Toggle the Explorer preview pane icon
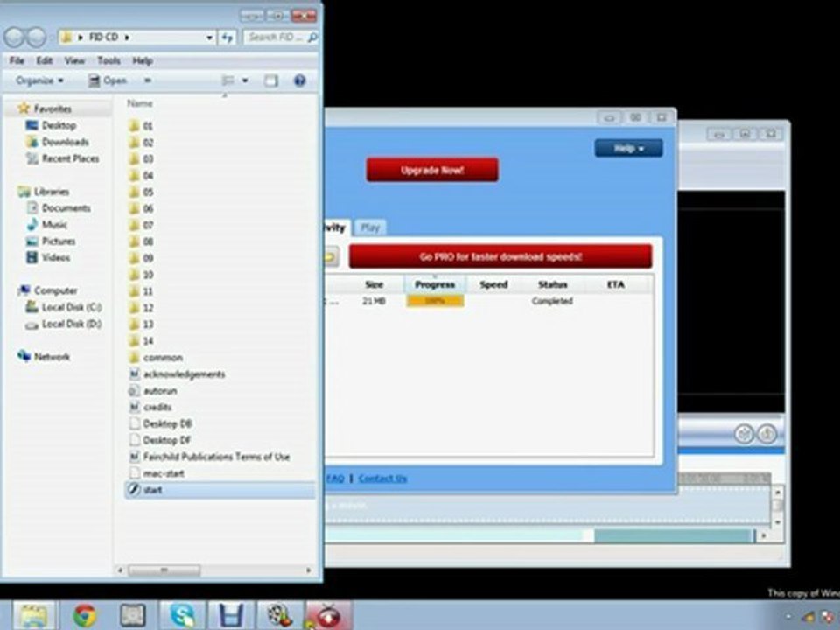Image resolution: width=840 pixels, height=630 pixels. tap(271, 80)
